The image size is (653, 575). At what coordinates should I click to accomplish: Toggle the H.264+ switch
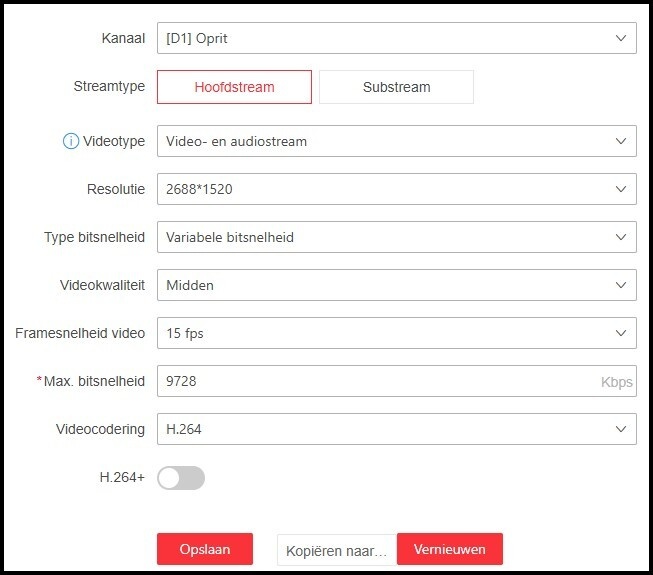[181, 478]
